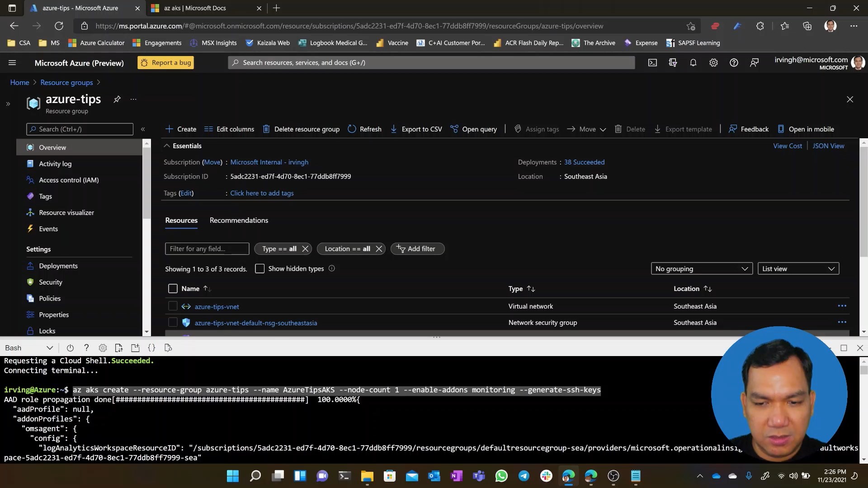
Task: Collapse the left resource menu
Action: (143, 129)
